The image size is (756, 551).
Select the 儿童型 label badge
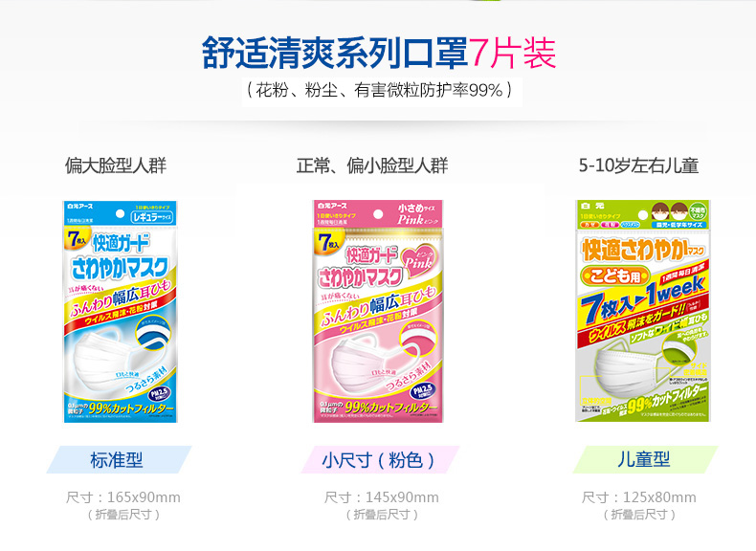[645, 459]
